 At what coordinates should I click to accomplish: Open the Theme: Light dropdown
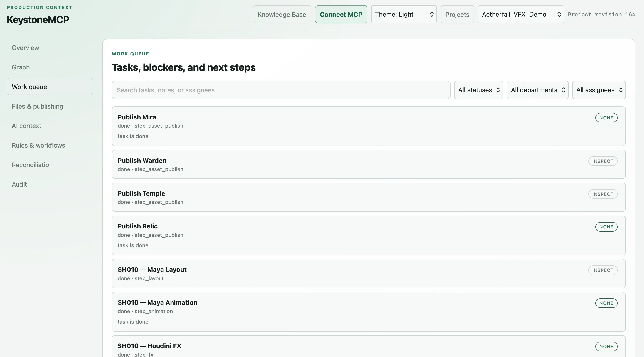click(x=404, y=15)
